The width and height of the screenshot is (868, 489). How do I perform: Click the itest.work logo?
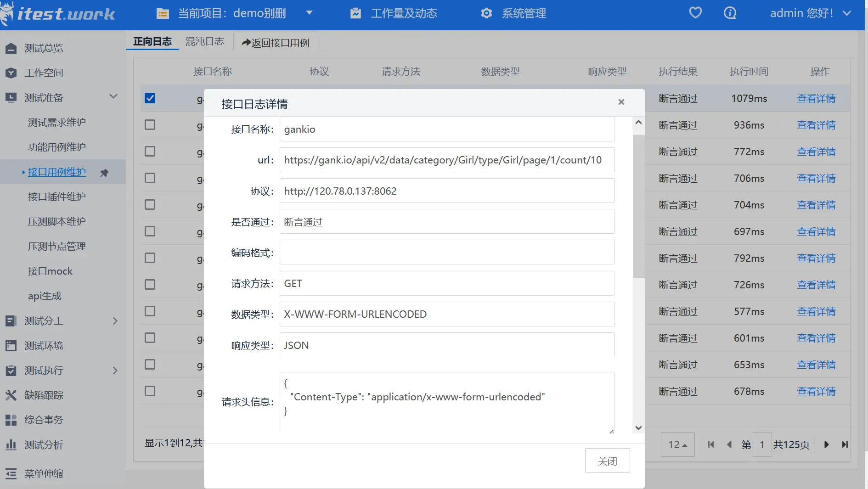pos(58,14)
